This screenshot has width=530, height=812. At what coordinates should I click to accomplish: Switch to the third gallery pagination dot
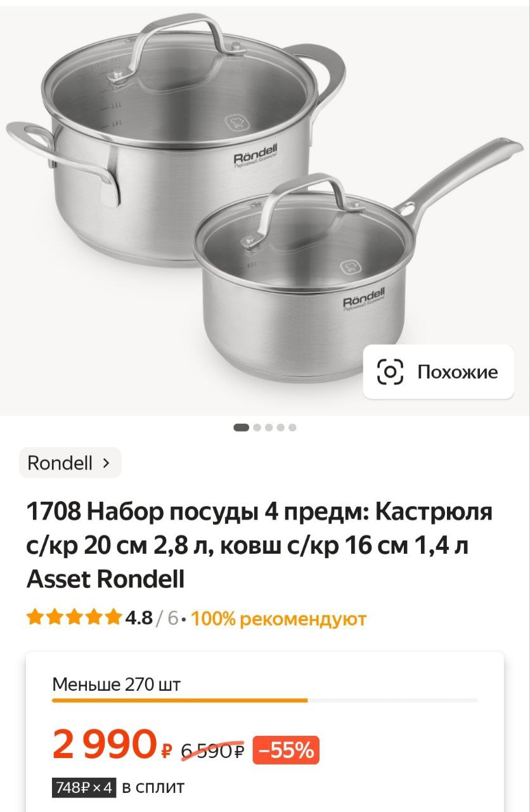coord(269,428)
